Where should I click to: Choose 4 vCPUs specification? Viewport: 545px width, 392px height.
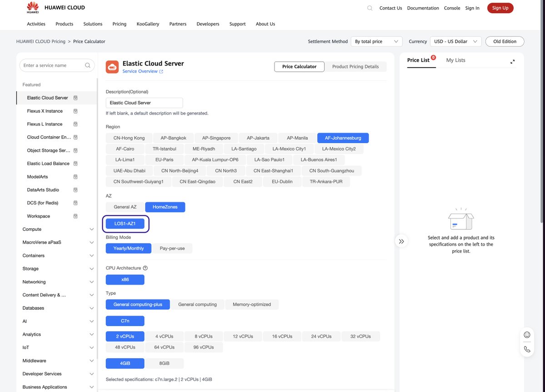pyautogui.click(x=165, y=337)
